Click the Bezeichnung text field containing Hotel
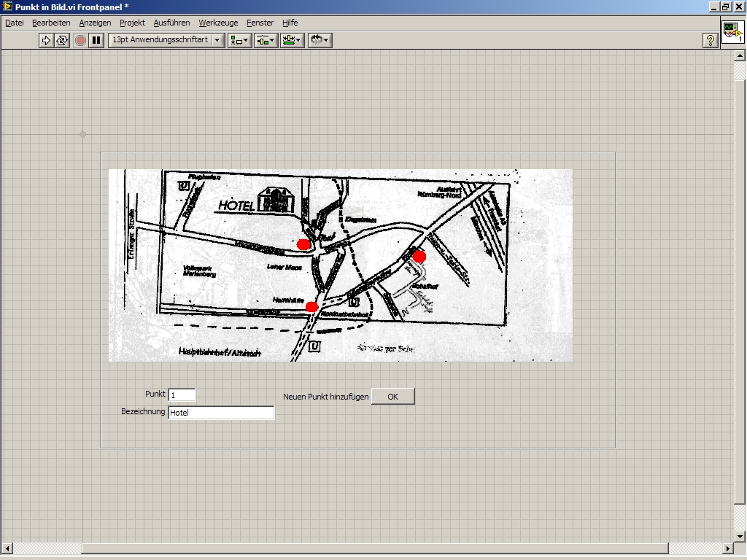The height and width of the screenshot is (560, 747). coord(221,413)
